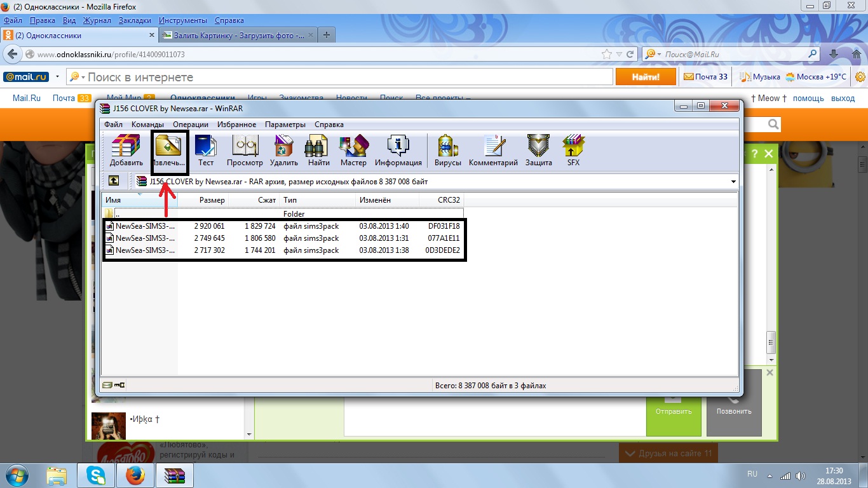Click the Добавить (Add) toolbar icon in WinRAR
Viewport: 868px width, 488px height.
pyautogui.click(x=126, y=151)
